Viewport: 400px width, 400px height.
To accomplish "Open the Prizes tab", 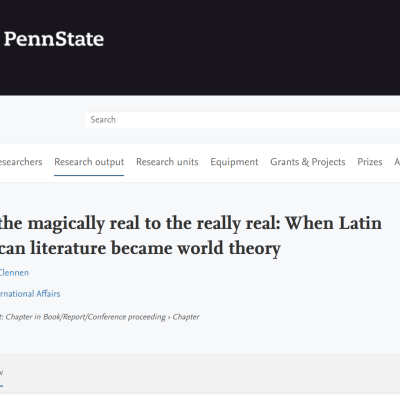I will pos(370,162).
